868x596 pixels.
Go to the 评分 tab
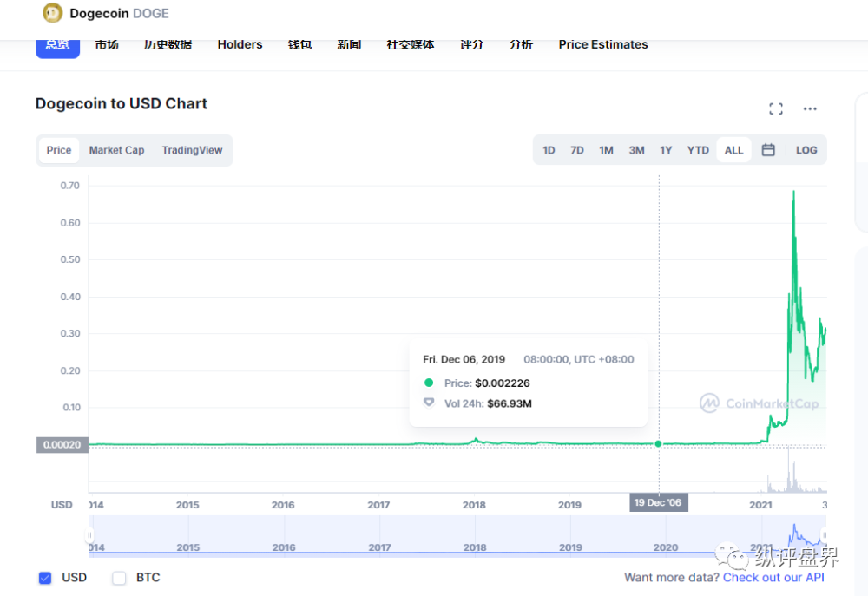471,45
